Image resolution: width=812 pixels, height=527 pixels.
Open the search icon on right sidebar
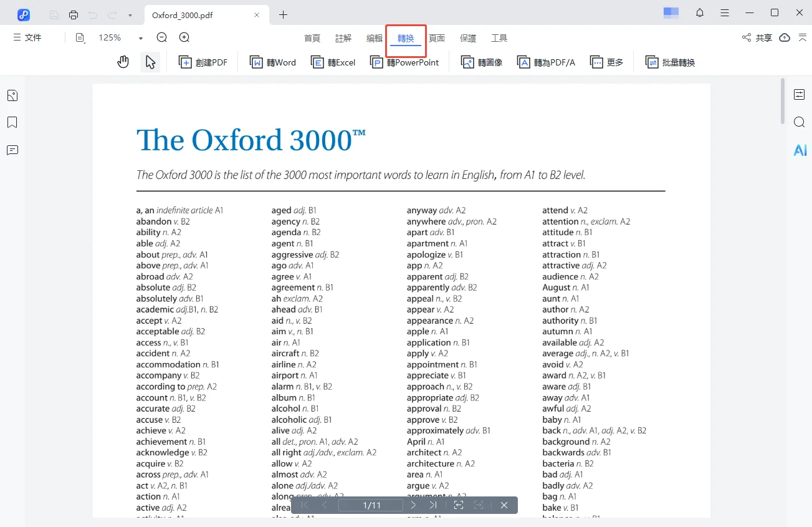[800, 122]
